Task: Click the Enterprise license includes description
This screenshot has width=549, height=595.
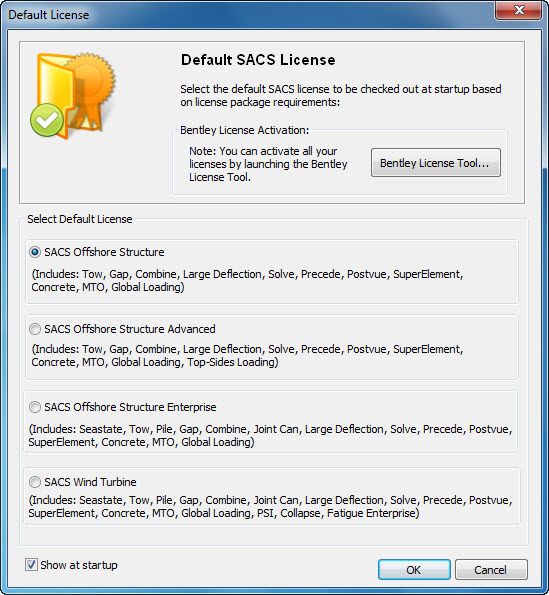Action: point(270,436)
